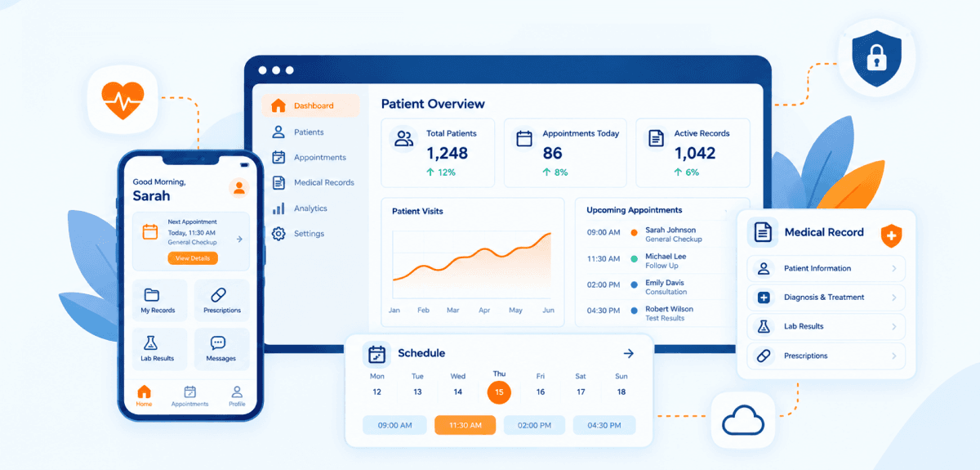
Task: Choose the 02:00 PM time slot
Action: click(x=534, y=425)
